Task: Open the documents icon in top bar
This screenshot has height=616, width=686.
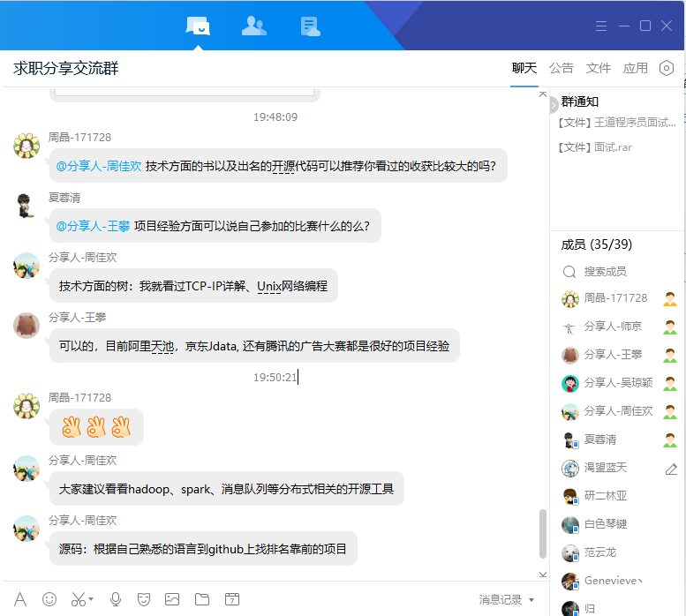Action: (310, 26)
